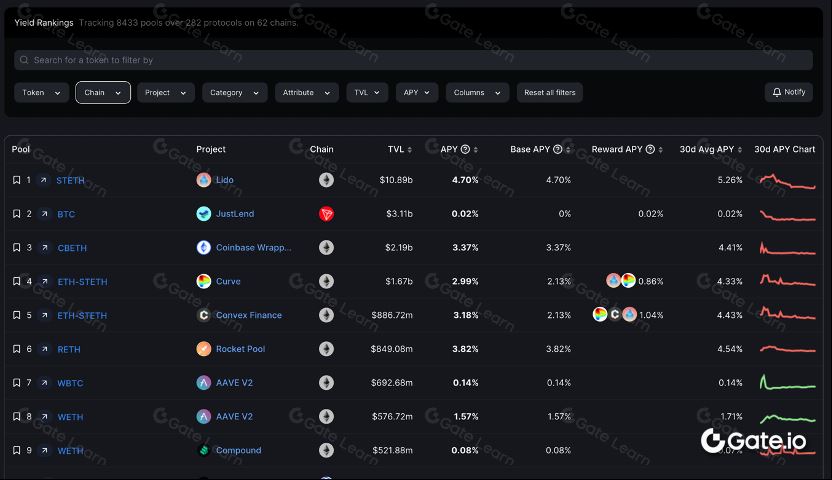Click the TVL value $849.08m
This screenshot has height=480, width=832.
(x=392, y=348)
